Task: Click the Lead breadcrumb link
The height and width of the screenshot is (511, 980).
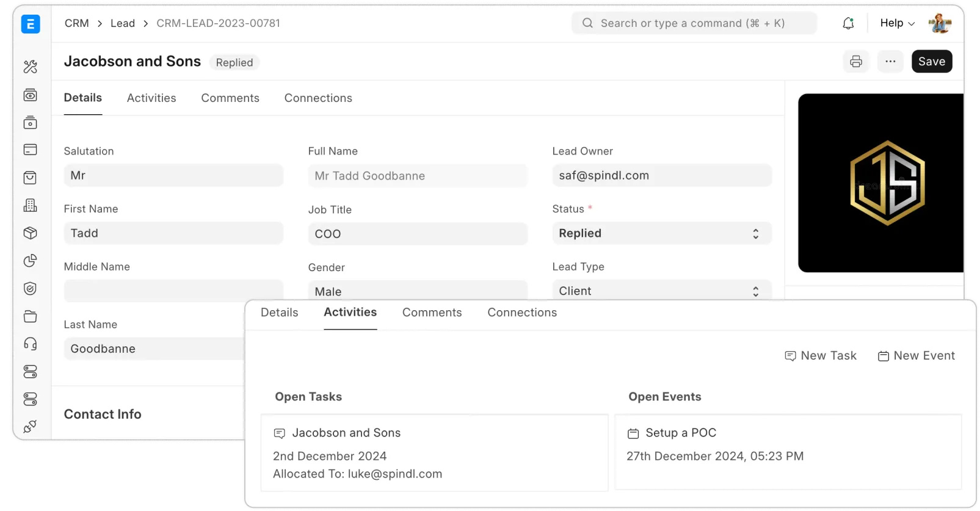Action: 123,23
